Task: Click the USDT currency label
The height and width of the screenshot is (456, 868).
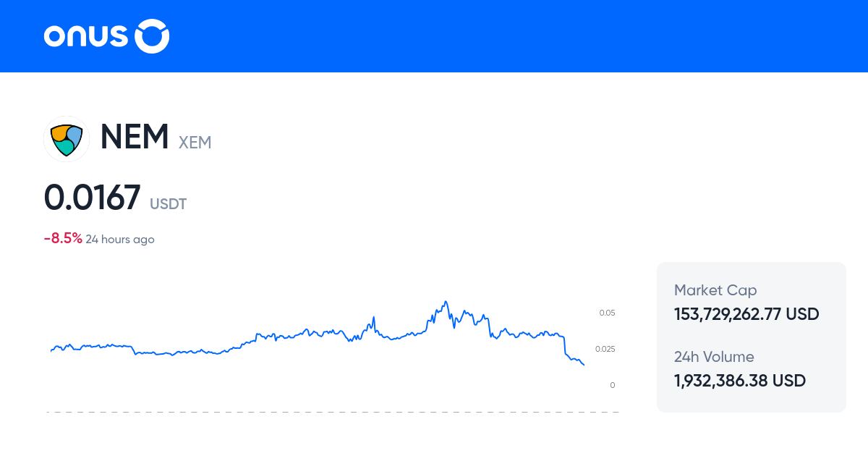Action: pyautogui.click(x=168, y=204)
